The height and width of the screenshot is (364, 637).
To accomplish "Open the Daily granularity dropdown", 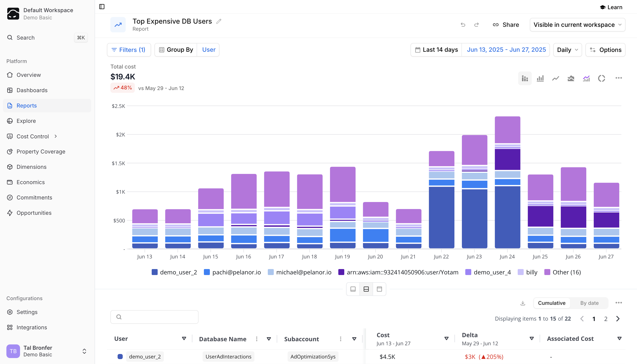I will [567, 50].
